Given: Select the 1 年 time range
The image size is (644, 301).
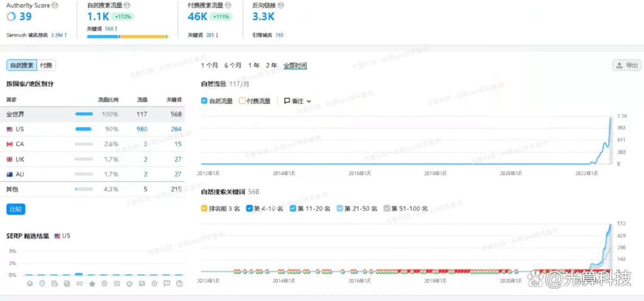Looking at the screenshot, I should [254, 65].
